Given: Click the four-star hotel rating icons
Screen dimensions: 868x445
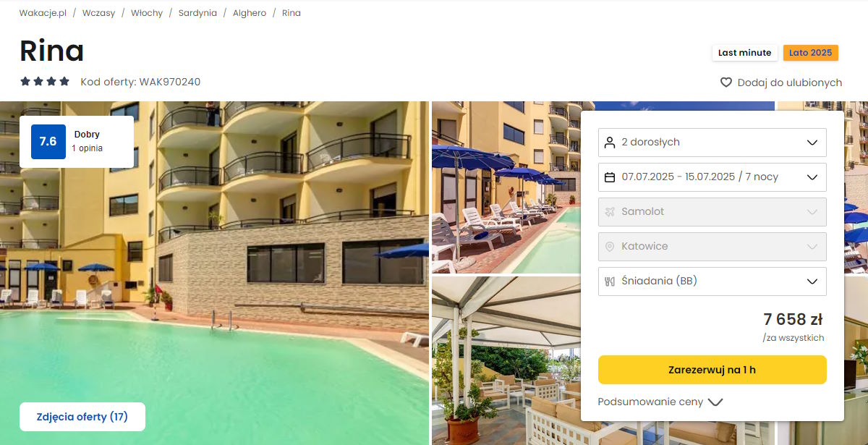Looking at the screenshot, I should pos(45,82).
